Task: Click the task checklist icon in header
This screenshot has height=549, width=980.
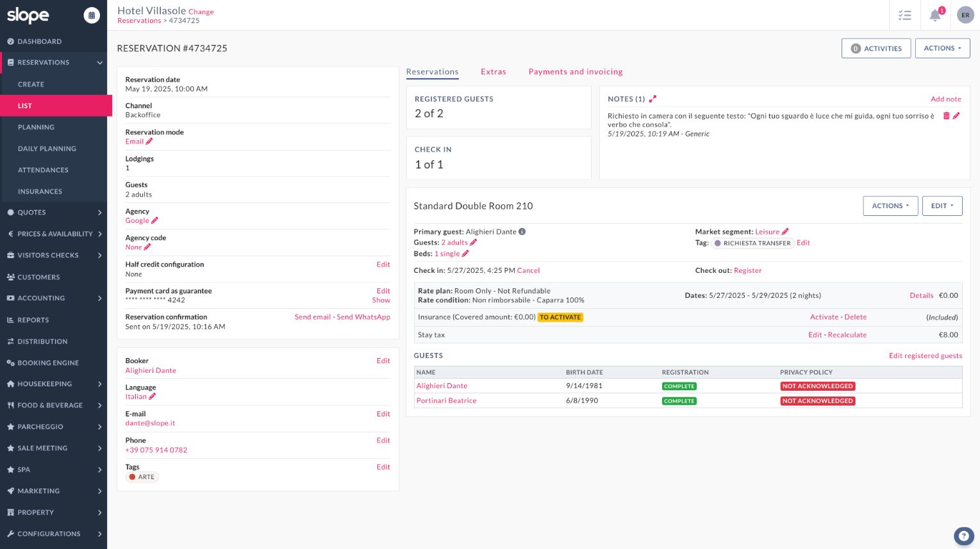Action: [x=904, y=15]
